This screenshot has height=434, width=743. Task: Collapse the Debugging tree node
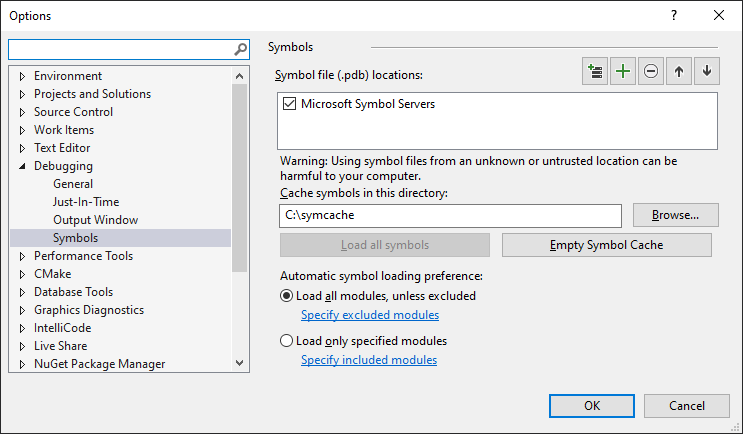tap(22, 166)
